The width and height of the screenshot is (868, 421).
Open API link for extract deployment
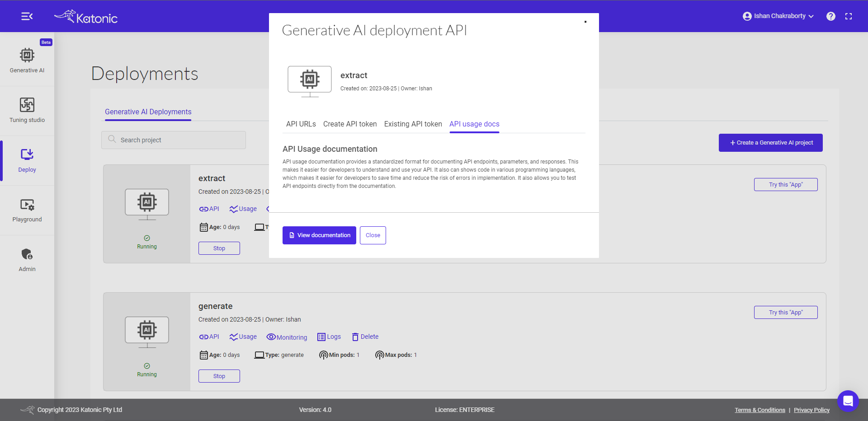click(209, 209)
